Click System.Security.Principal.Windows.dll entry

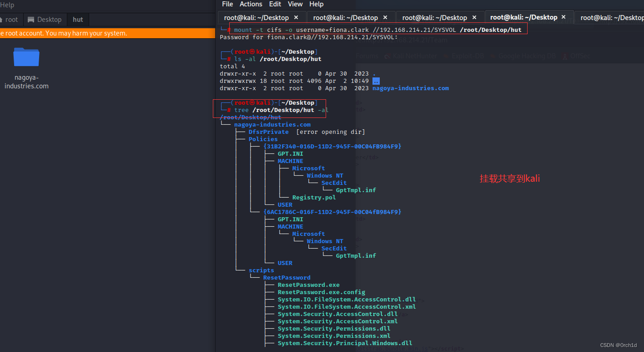pos(345,343)
